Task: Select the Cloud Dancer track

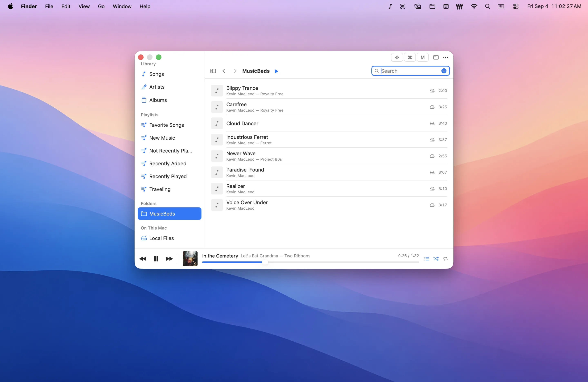Action: [329, 123]
